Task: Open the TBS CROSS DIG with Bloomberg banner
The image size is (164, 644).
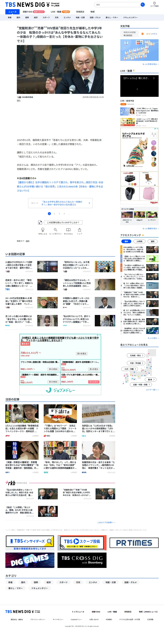Action: [x=82, y=560]
